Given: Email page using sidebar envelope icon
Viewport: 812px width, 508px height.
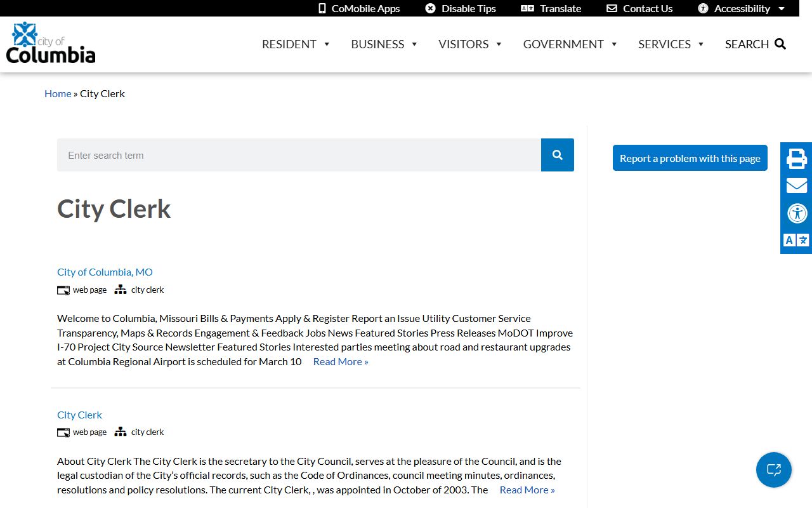Looking at the screenshot, I should [797, 185].
